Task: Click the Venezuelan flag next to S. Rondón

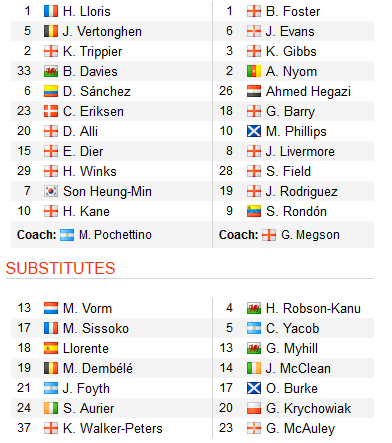Action: [x=254, y=211]
